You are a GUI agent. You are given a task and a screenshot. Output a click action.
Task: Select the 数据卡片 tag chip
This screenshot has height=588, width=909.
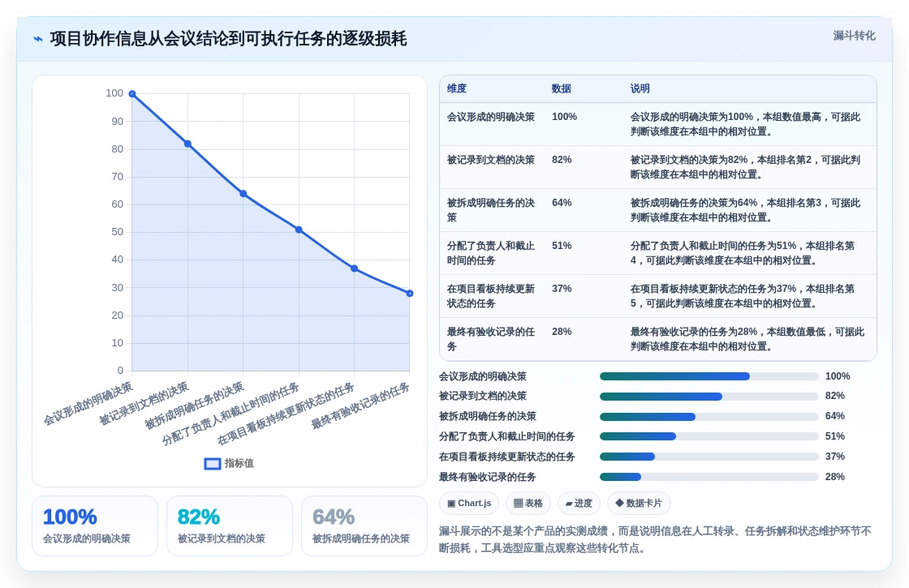(x=639, y=503)
